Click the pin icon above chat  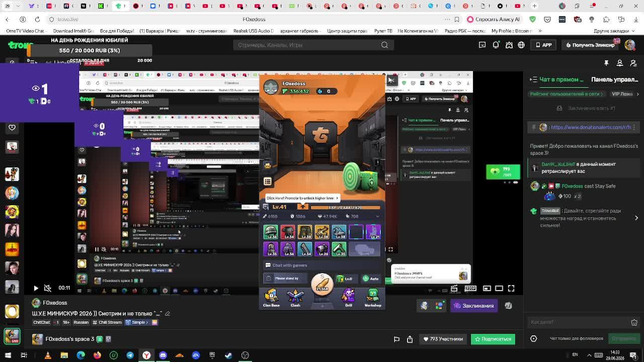tap(606, 63)
